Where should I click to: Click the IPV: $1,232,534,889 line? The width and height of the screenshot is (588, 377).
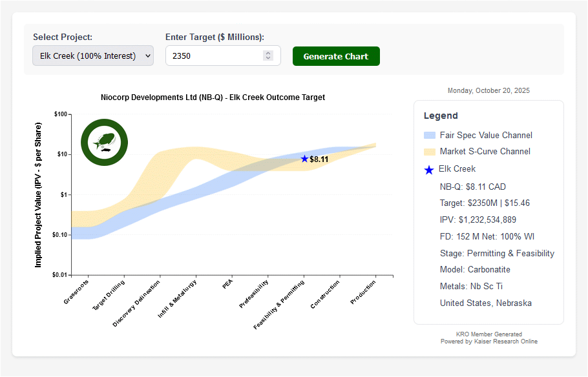478,219
